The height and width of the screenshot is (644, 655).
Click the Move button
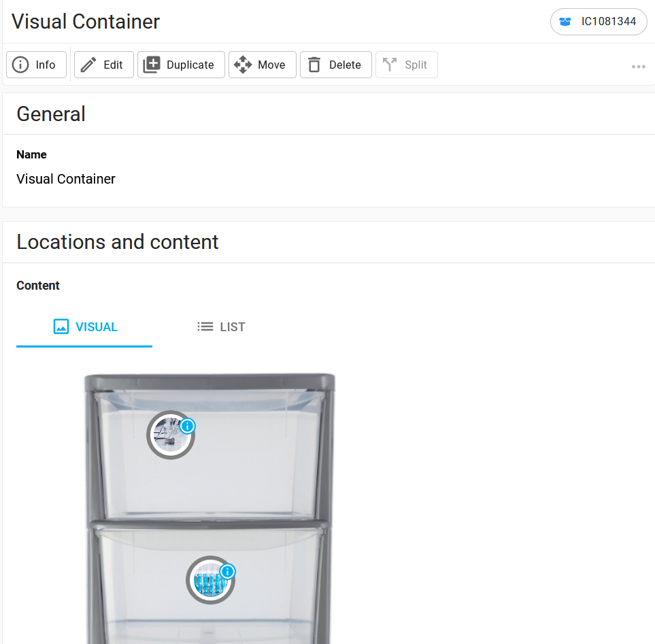[x=263, y=65]
